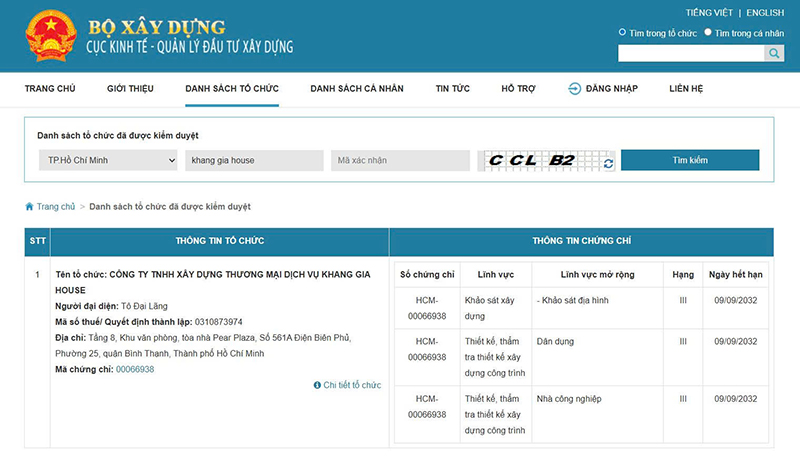This screenshot has height=456, width=800.
Task: Open Trang chủ menu item
Action: coord(50,89)
